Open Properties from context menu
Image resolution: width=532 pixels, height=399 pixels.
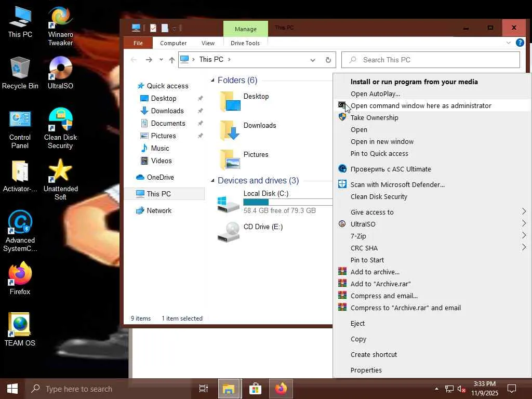pyautogui.click(x=432, y=370)
